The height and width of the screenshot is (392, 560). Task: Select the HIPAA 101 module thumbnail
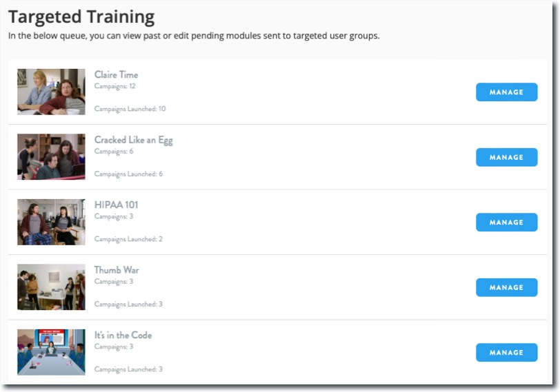pyautogui.click(x=51, y=222)
